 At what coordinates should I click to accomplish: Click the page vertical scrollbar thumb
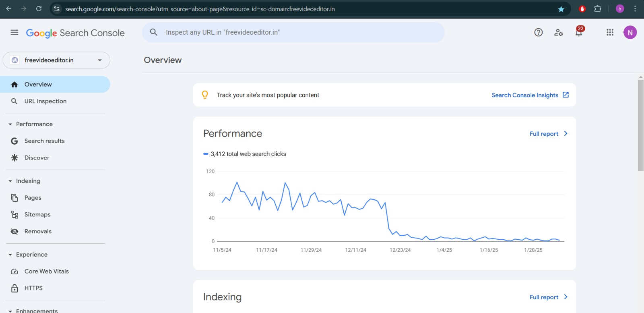pos(640,125)
